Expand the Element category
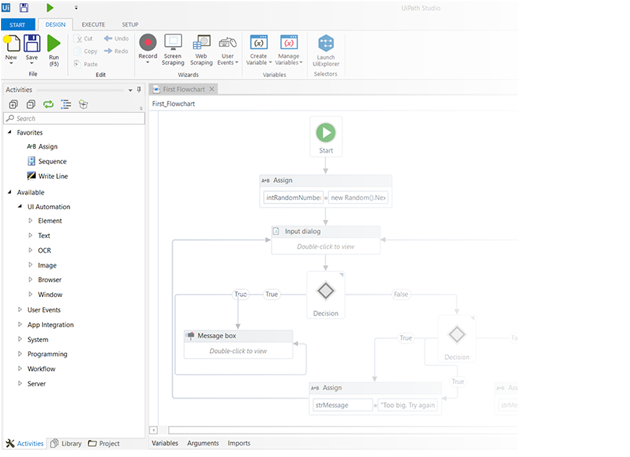The width and height of the screenshot is (630, 457). tap(30, 221)
